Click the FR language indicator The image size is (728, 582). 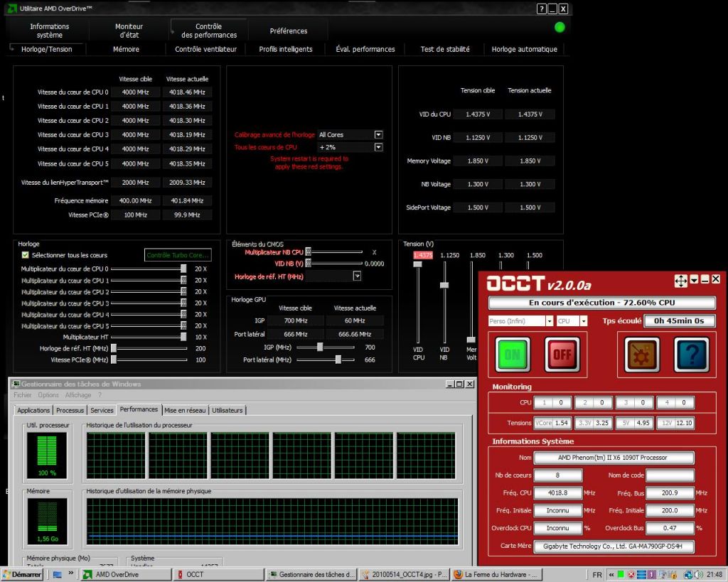pos(597,575)
